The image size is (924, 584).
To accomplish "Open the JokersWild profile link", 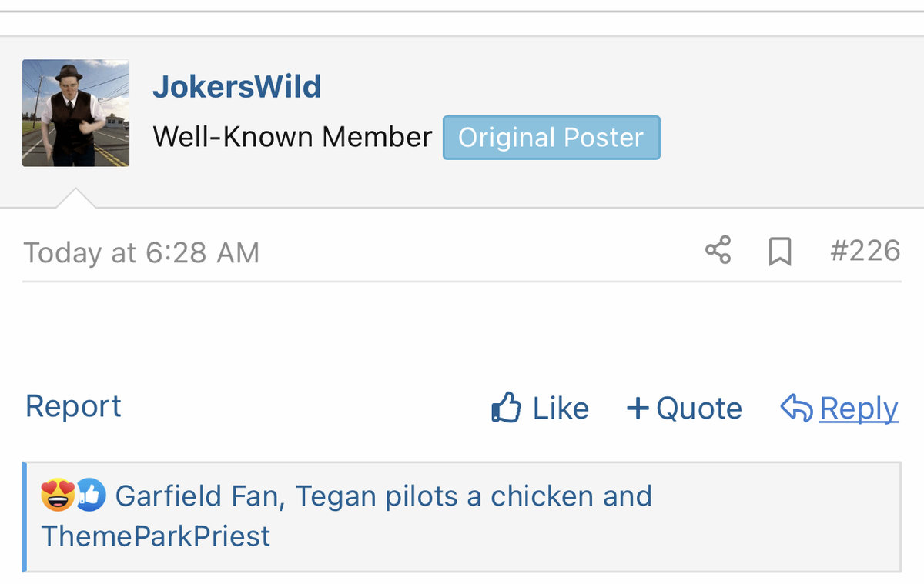I will point(237,86).
